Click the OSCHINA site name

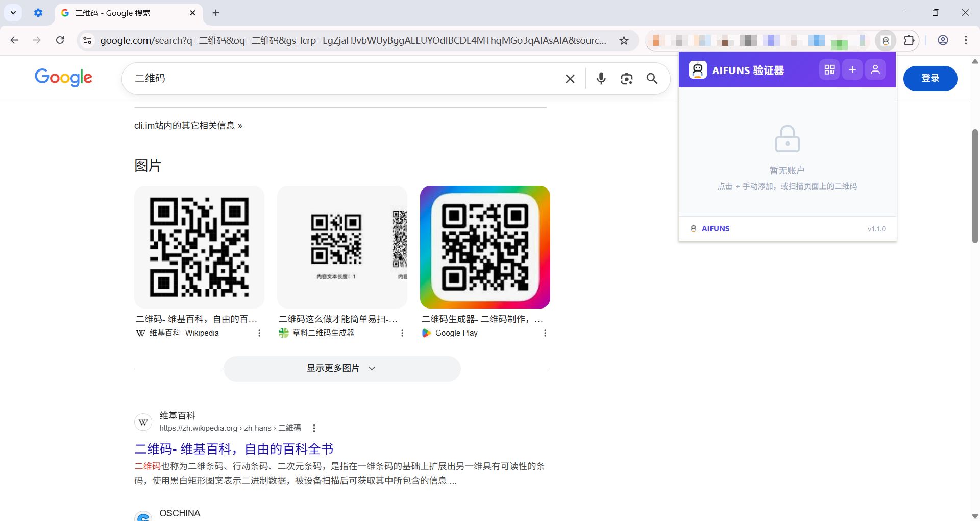click(x=180, y=513)
